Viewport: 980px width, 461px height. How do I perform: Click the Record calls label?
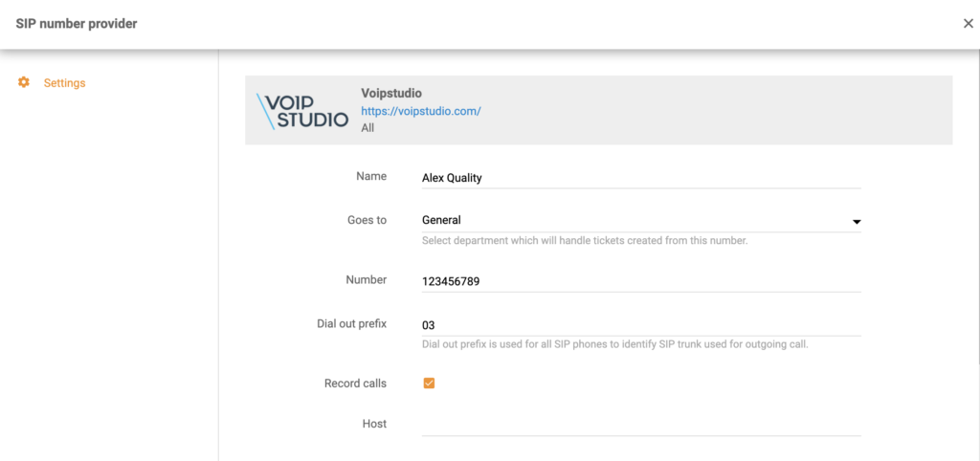pos(355,384)
